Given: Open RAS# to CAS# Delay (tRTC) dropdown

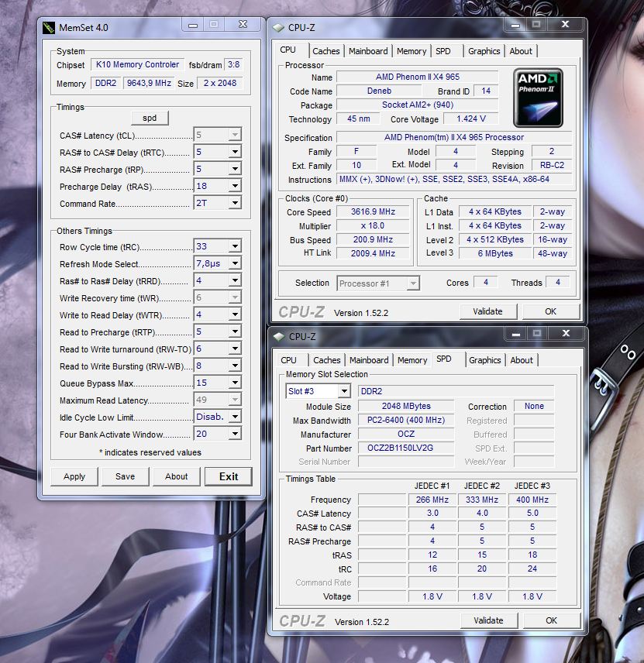Looking at the screenshot, I should 235,152.
